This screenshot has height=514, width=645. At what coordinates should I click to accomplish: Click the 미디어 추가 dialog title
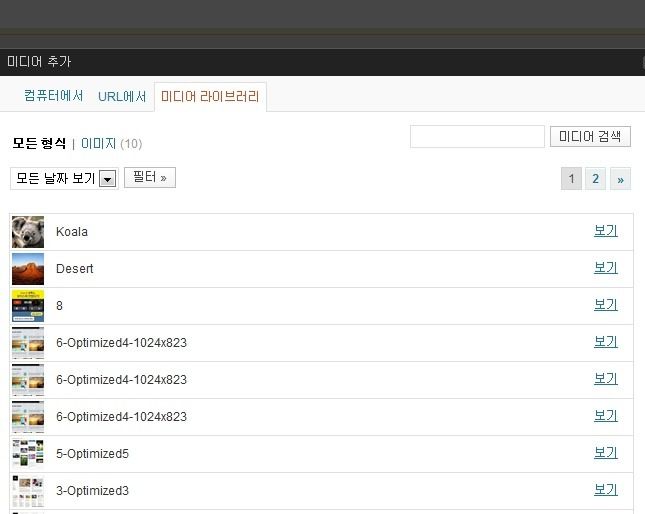click(x=39, y=62)
